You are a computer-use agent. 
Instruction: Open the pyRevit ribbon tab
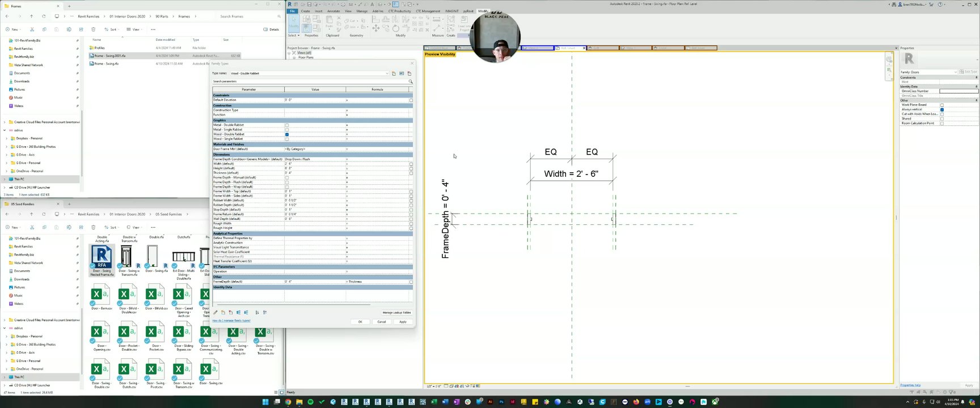pyautogui.click(x=468, y=11)
